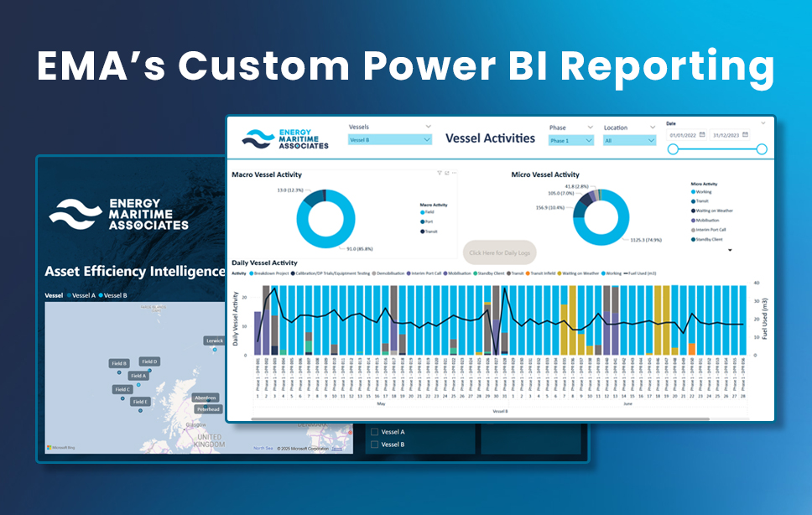
Task: Click the right handle of the date range slider
Action: (x=761, y=148)
